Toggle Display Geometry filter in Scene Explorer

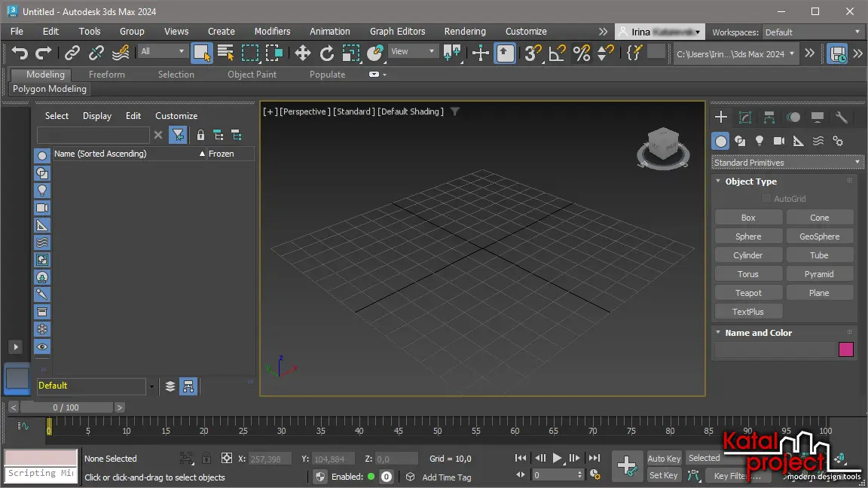pos(42,156)
